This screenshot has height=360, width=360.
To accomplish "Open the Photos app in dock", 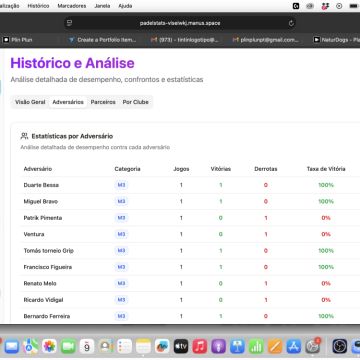I will tap(49, 347).
